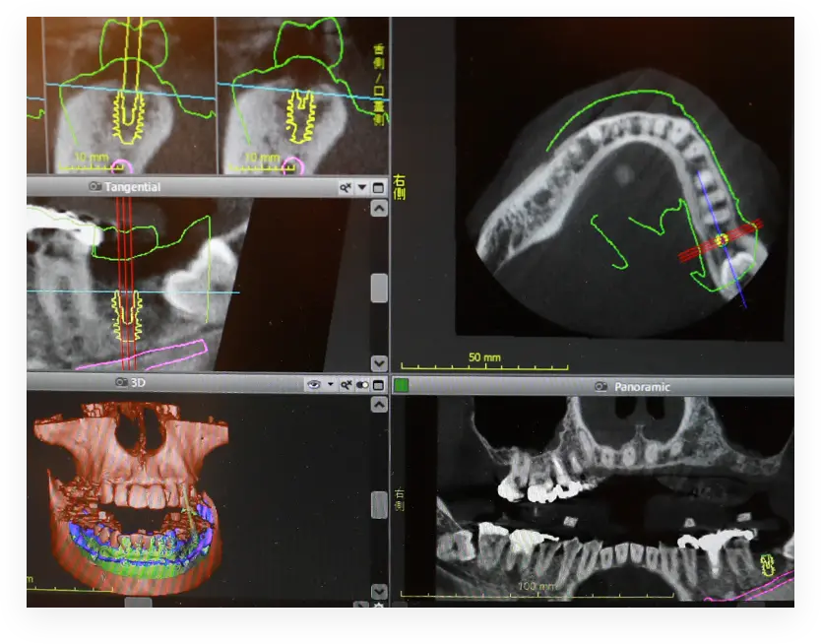Click the magnifier reset icon in Tangential header

pos(346,187)
